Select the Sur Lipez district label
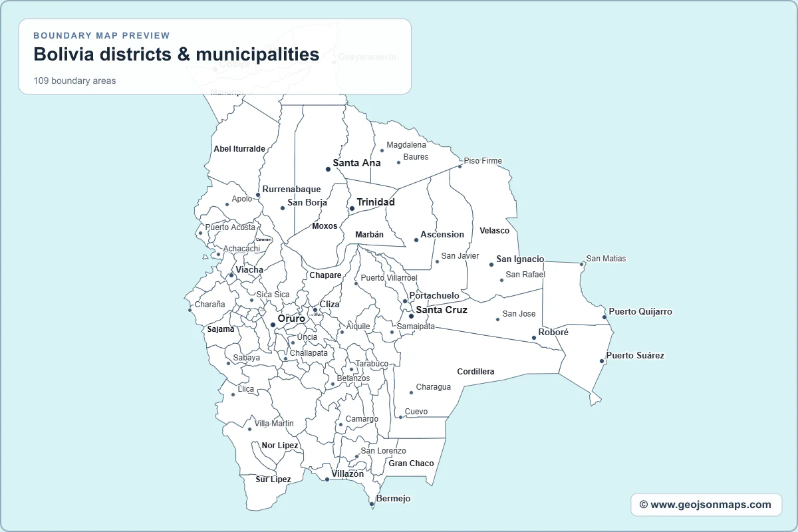This screenshot has width=798, height=532. (x=273, y=479)
